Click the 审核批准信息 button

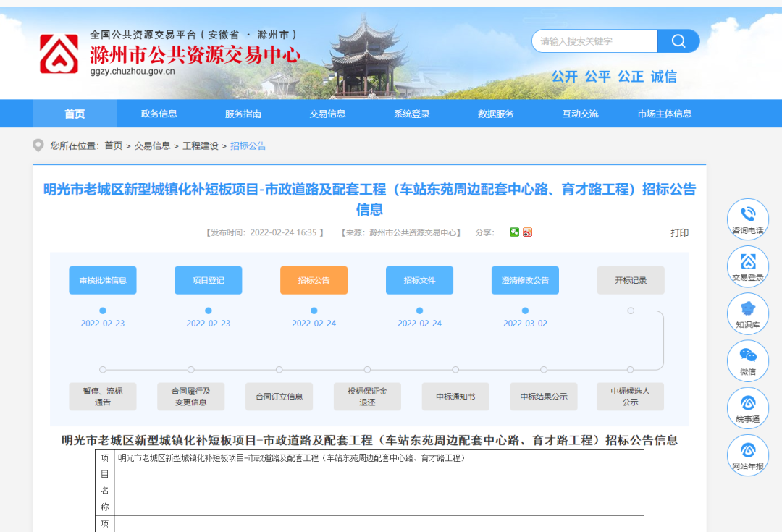click(103, 280)
